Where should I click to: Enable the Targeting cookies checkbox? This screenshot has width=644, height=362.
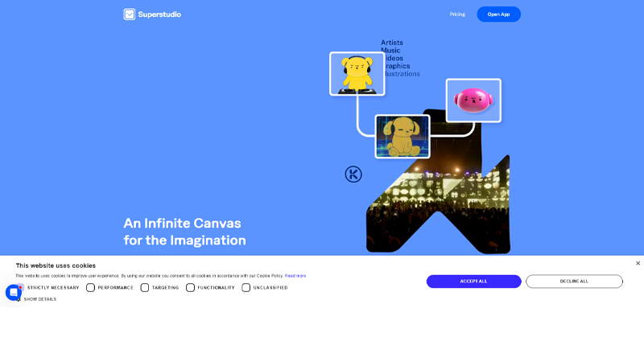(145, 287)
